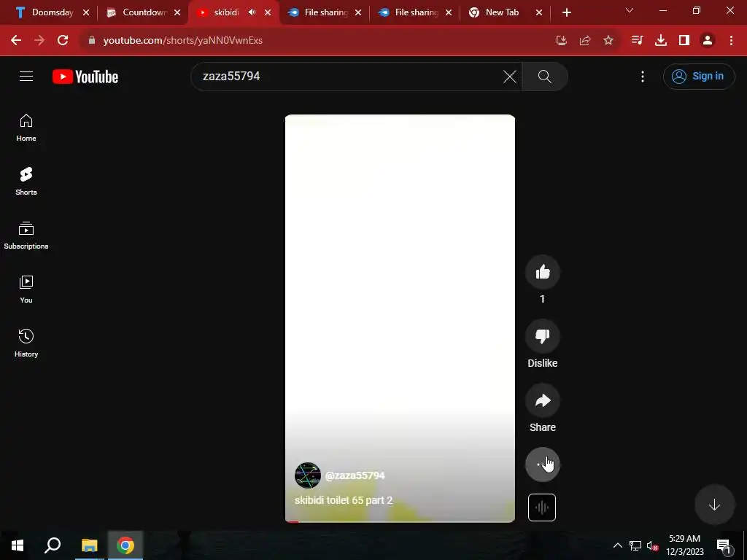View site information via lock icon
Image resolution: width=747 pixels, height=560 pixels.
tap(92, 40)
